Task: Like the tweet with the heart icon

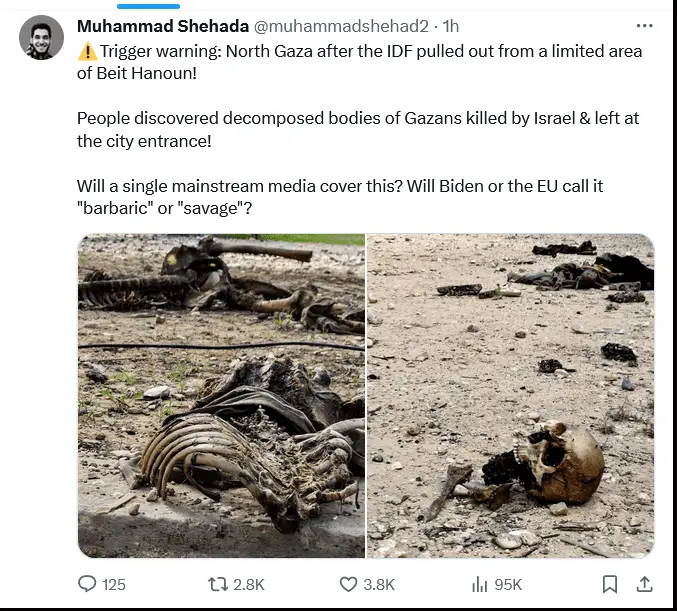Action: [x=348, y=584]
